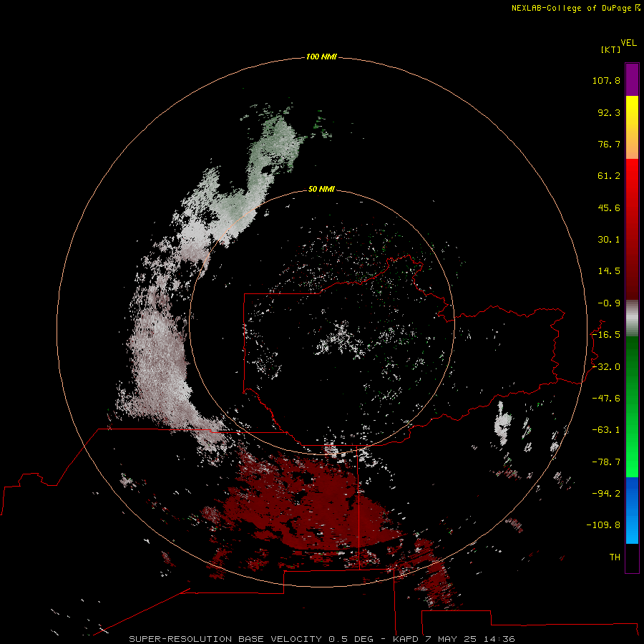Screen dimensions: 644x644
Task: Click the Super-Resolution Base Velocity caption text
Action: pyautogui.click(x=321, y=639)
